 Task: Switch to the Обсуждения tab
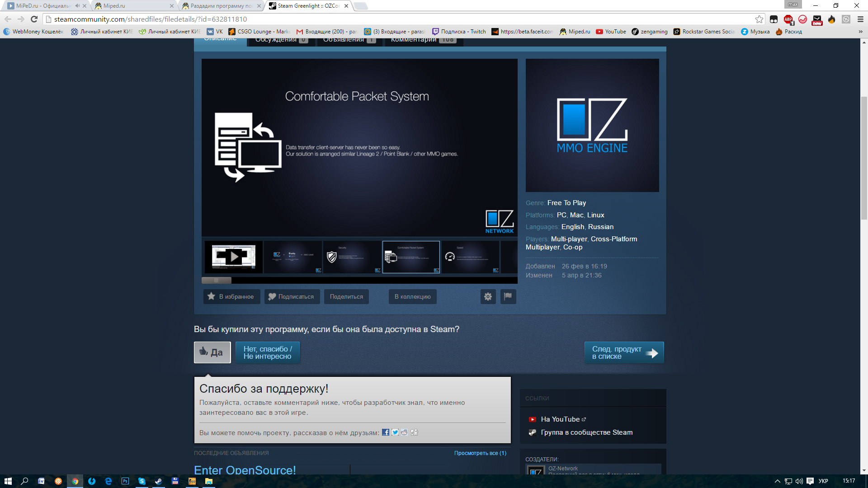(x=282, y=41)
